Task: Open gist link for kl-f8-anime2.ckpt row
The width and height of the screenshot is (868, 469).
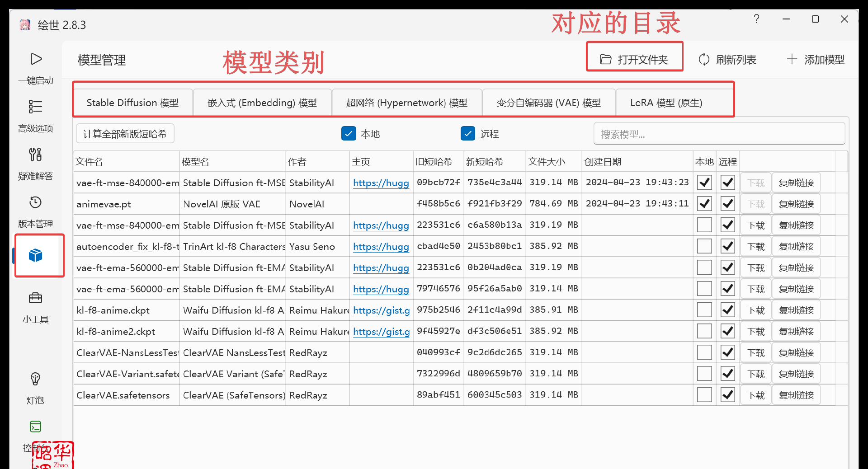Action: click(382, 332)
